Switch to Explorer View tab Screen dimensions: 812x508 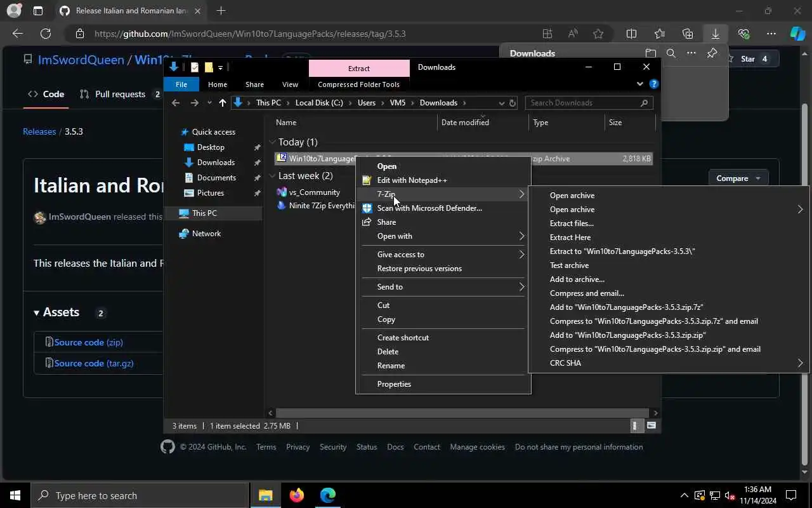click(x=290, y=84)
